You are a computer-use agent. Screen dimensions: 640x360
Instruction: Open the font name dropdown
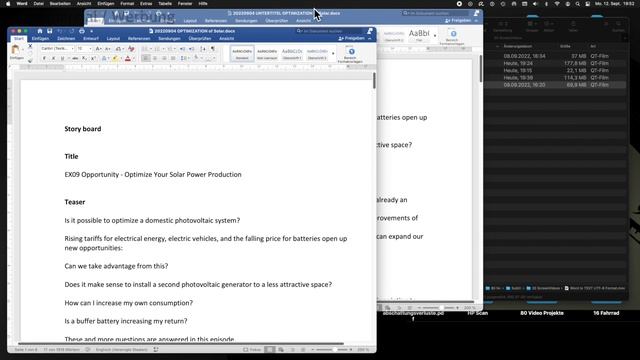point(73,49)
